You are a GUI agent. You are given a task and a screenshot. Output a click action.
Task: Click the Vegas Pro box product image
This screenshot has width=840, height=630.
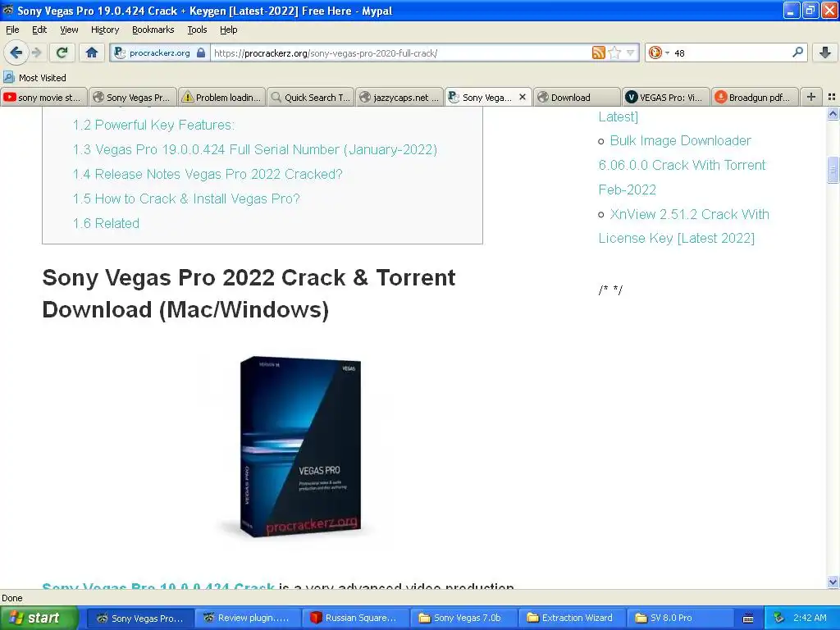coord(300,447)
